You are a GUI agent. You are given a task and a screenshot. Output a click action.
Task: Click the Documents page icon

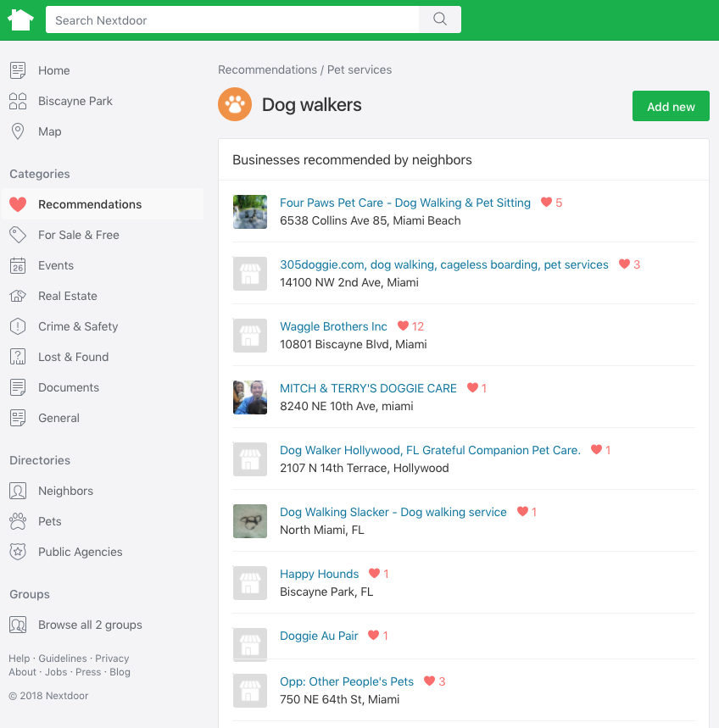point(18,387)
